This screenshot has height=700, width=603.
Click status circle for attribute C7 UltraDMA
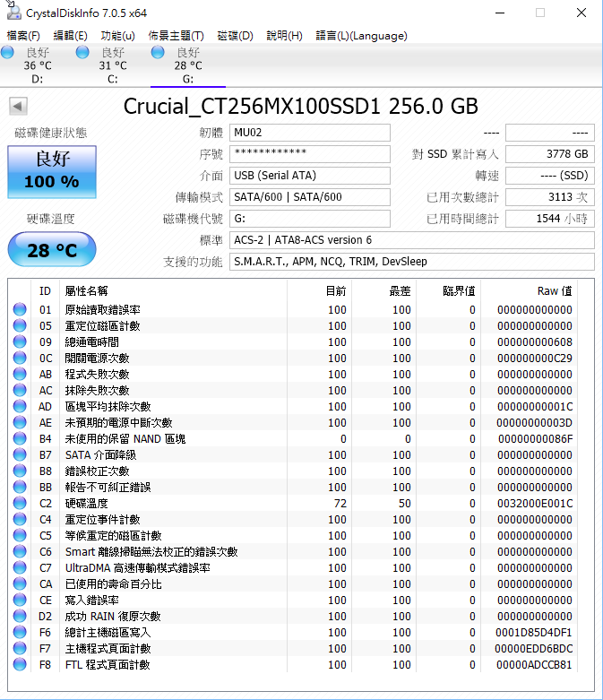click(x=20, y=567)
